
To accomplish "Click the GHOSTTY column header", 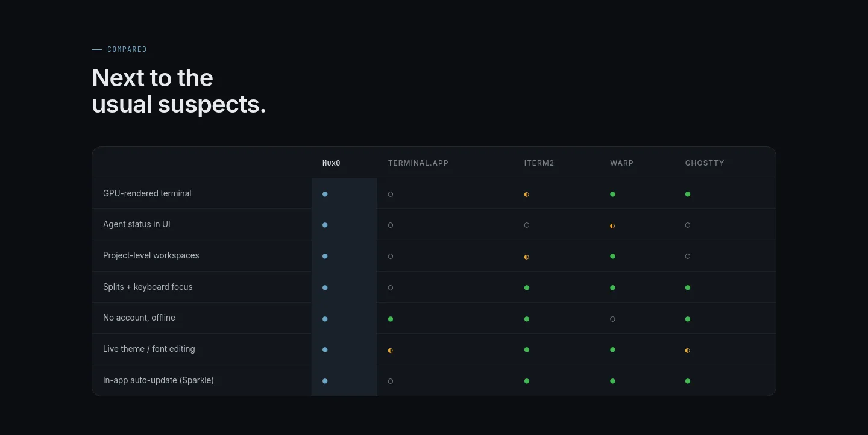I will (x=705, y=163).
